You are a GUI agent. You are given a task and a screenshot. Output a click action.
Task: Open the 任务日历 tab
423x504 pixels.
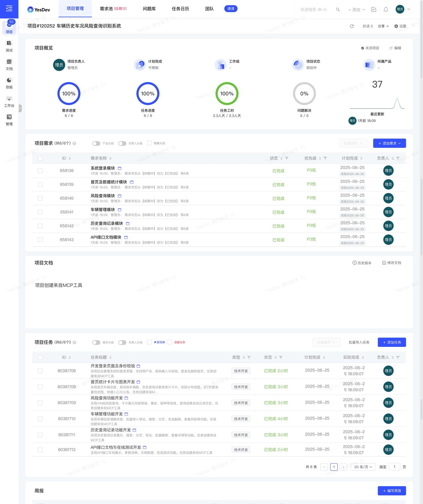[180, 9]
